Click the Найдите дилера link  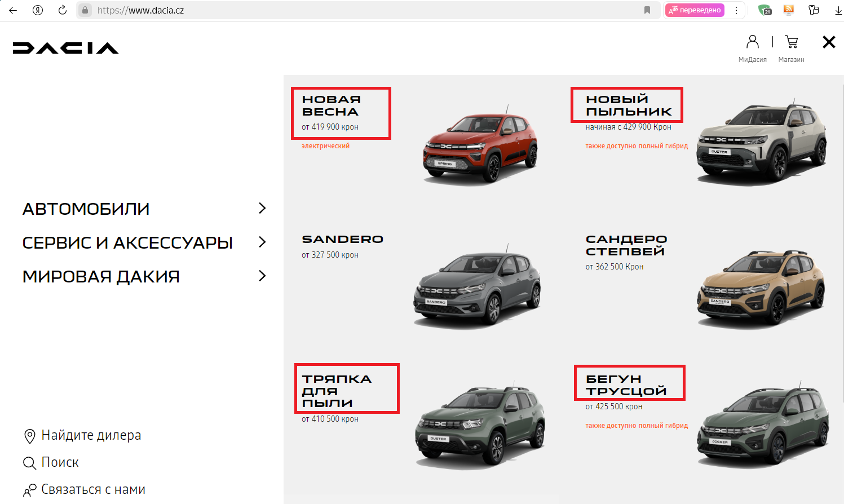tap(91, 435)
